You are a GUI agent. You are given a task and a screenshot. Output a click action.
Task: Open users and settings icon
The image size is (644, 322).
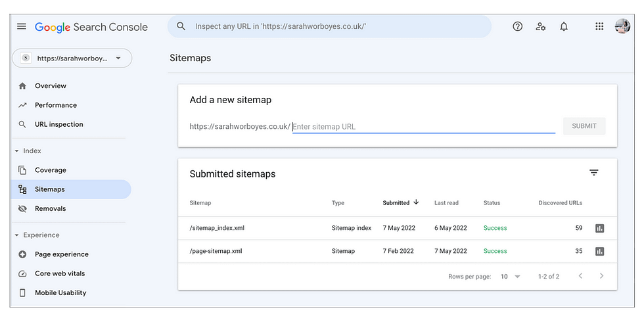(540, 27)
